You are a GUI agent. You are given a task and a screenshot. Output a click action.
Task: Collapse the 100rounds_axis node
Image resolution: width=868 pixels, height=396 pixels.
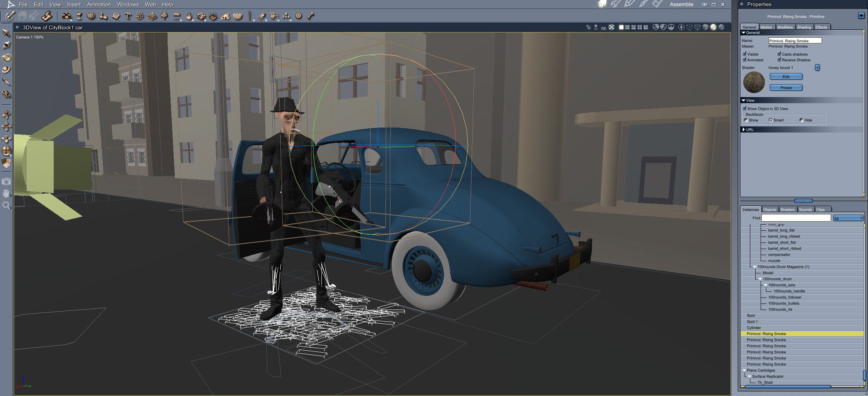pyautogui.click(x=766, y=285)
